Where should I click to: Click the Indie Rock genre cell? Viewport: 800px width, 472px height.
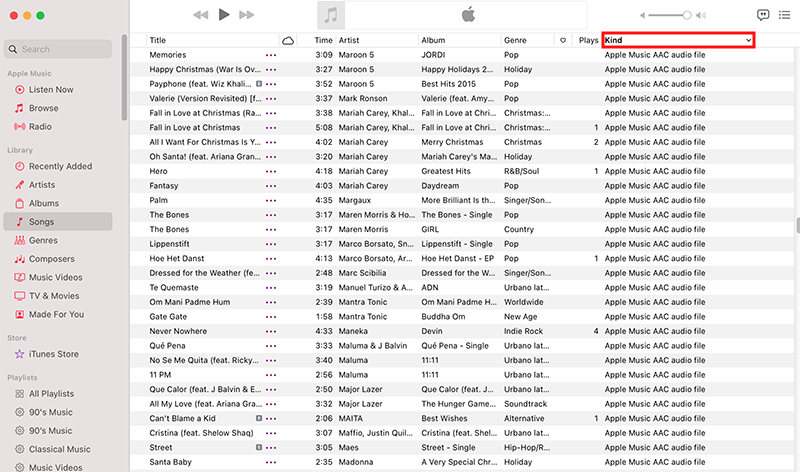[523, 331]
